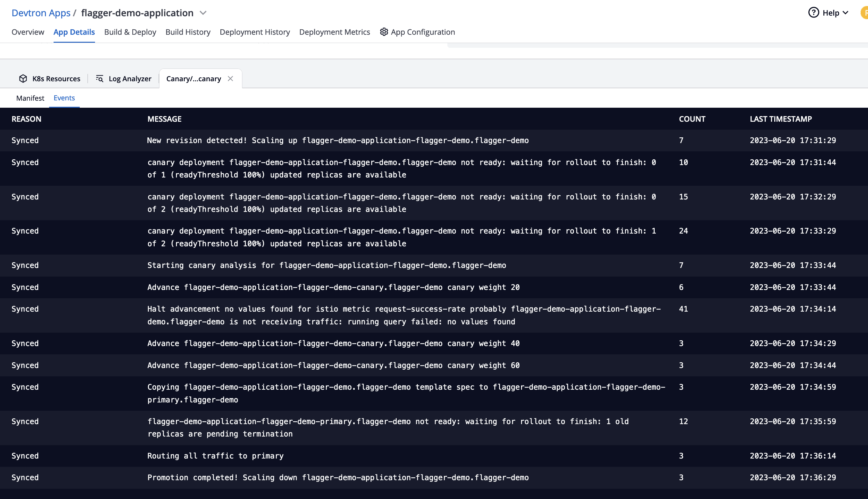Show the Manifest sub-tab
Viewport: 868px width, 499px height.
(30, 98)
